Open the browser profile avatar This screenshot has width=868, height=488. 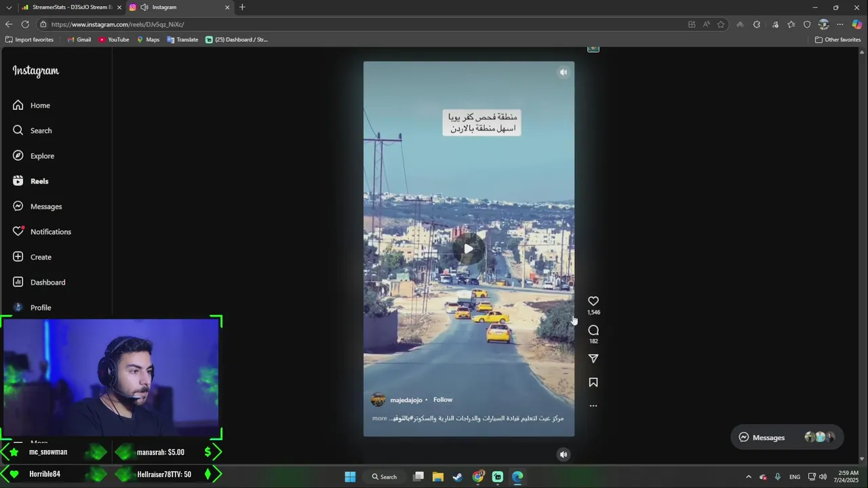click(823, 24)
